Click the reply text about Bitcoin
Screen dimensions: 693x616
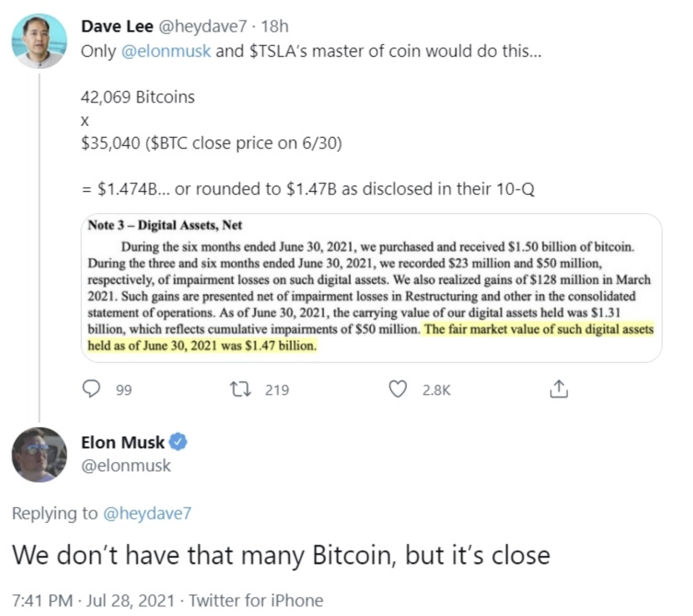281,555
